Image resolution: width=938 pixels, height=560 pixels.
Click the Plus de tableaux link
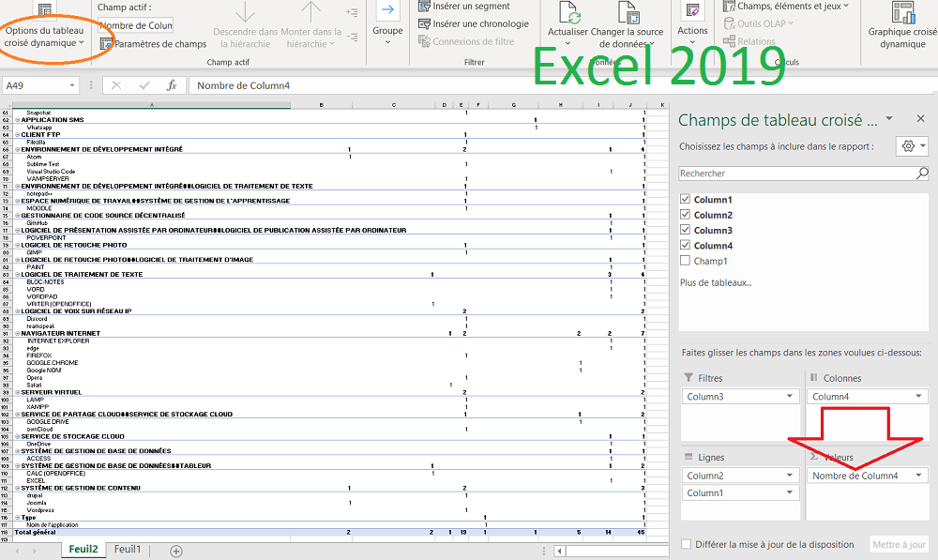coord(715,282)
